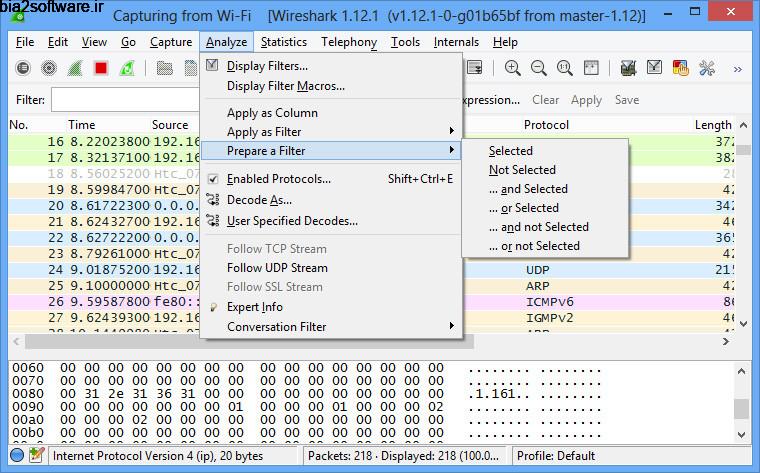
Task: Click the capture comment status bar icon
Action: 37,455
